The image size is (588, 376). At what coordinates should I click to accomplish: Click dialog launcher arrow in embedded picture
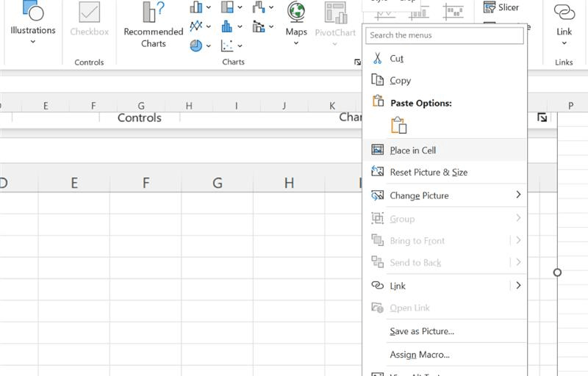[542, 117]
